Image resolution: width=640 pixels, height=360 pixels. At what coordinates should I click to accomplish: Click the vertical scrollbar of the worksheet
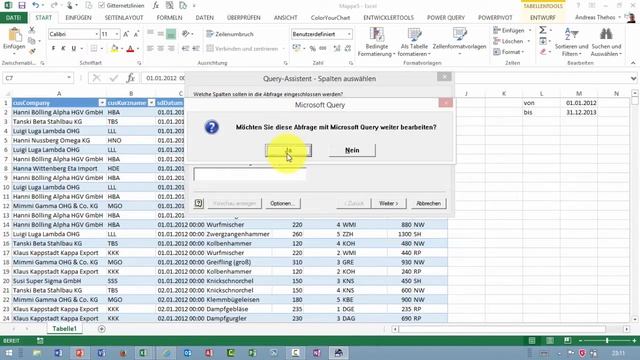[x=635, y=206]
